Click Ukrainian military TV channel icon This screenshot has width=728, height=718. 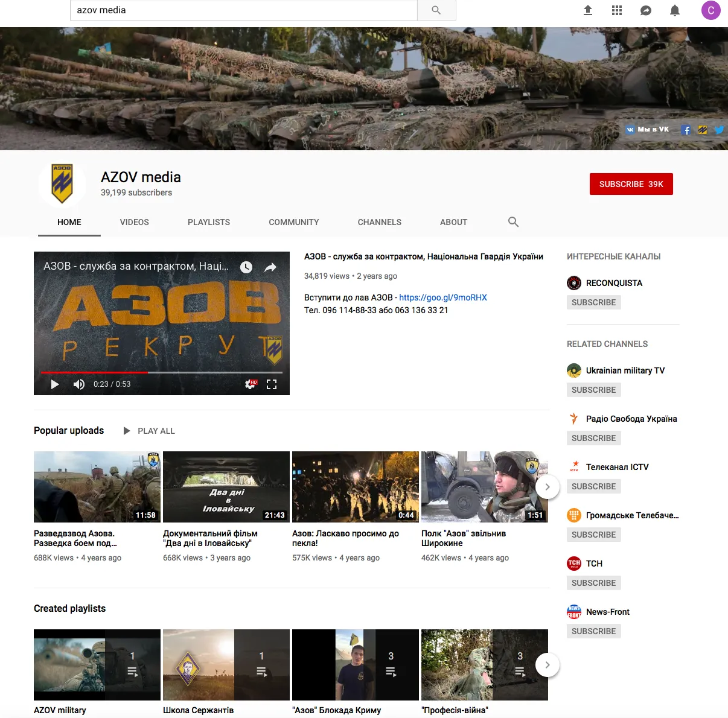(574, 370)
